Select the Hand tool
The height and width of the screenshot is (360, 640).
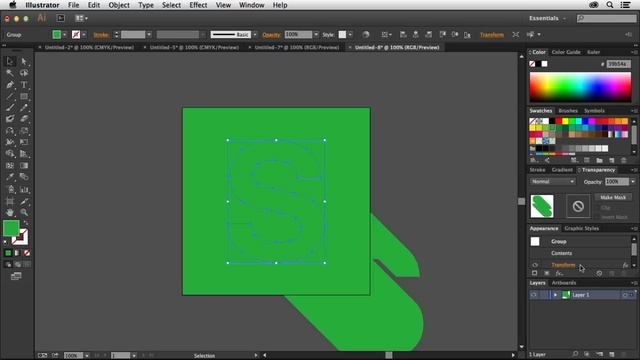click(10, 212)
